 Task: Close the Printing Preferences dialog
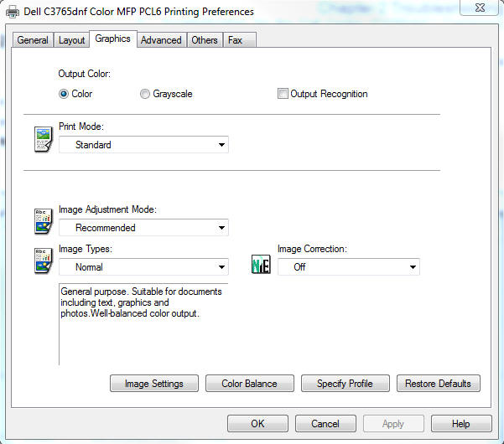click(x=480, y=8)
